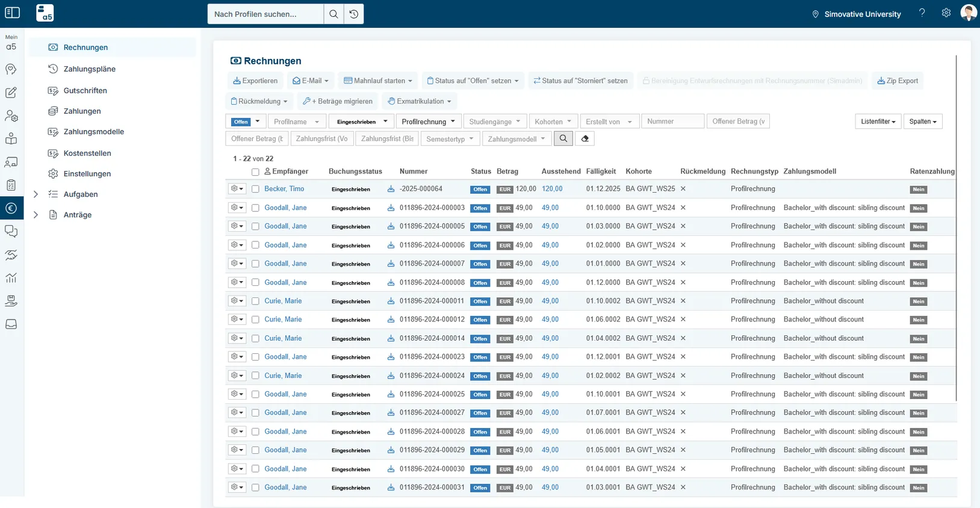
Task: Toggle the sidebar panel icon
Action: pyautogui.click(x=12, y=13)
